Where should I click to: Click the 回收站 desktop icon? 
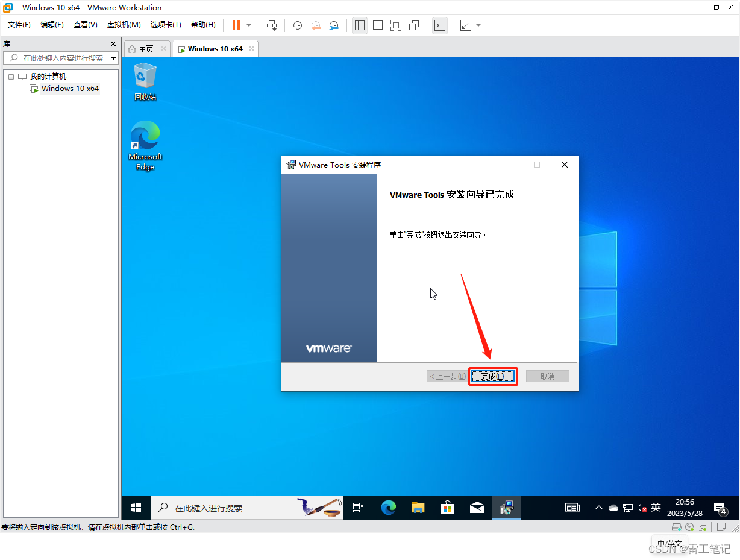pos(145,82)
